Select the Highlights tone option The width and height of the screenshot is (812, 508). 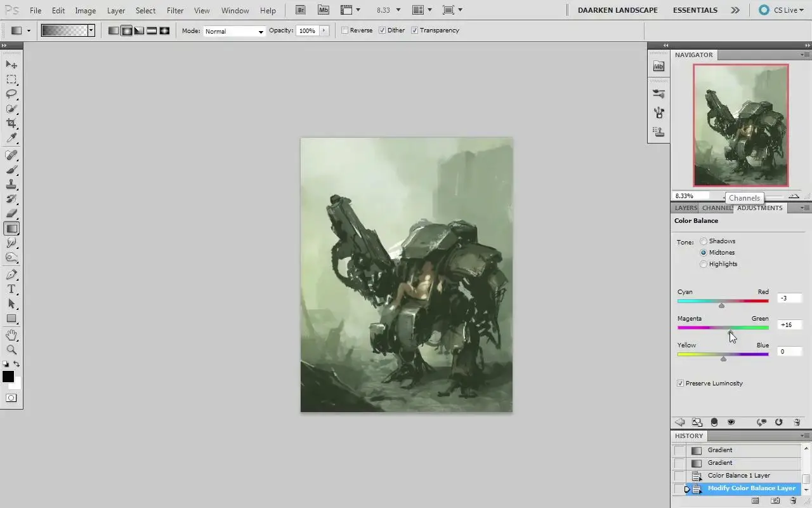click(704, 264)
